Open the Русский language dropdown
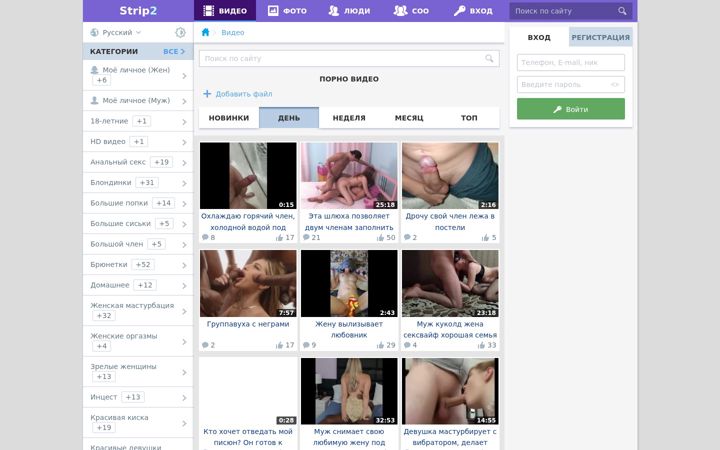720x450 pixels. (116, 32)
